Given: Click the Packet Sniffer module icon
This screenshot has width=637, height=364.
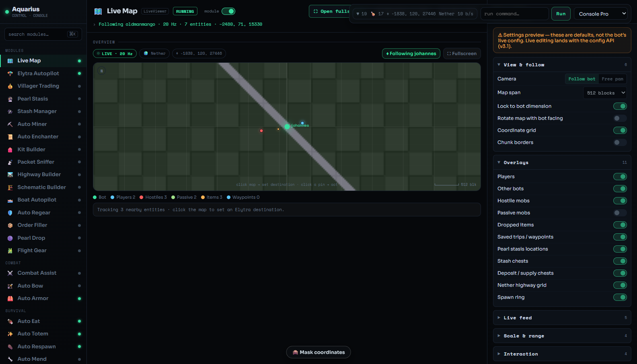Looking at the screenshot, I should pos(10,162).
